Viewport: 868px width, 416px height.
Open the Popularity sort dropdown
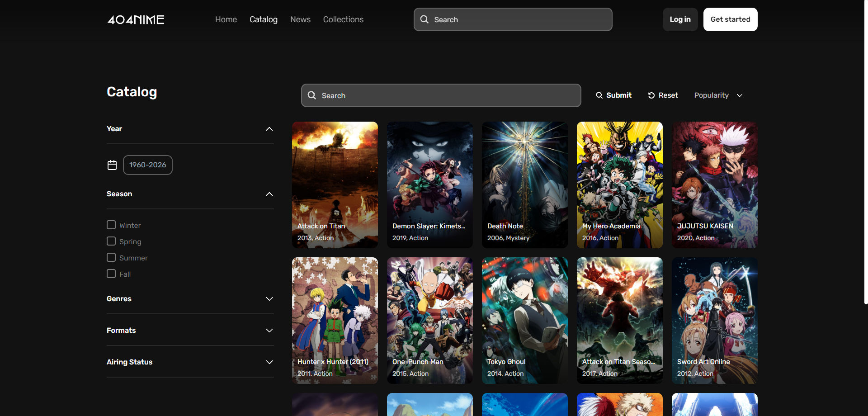point(718,95)
